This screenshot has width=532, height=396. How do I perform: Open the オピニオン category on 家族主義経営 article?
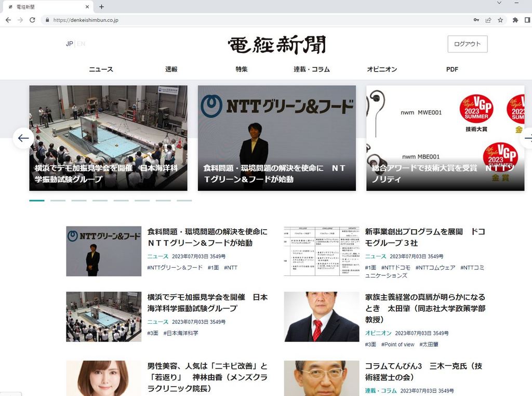click(378, 333)
